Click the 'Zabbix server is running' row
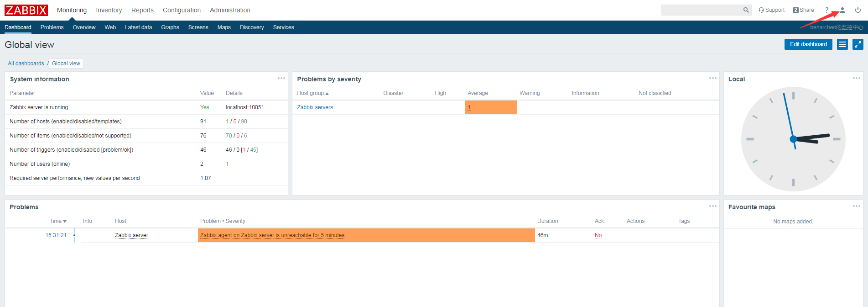 [x=146, y=107]
